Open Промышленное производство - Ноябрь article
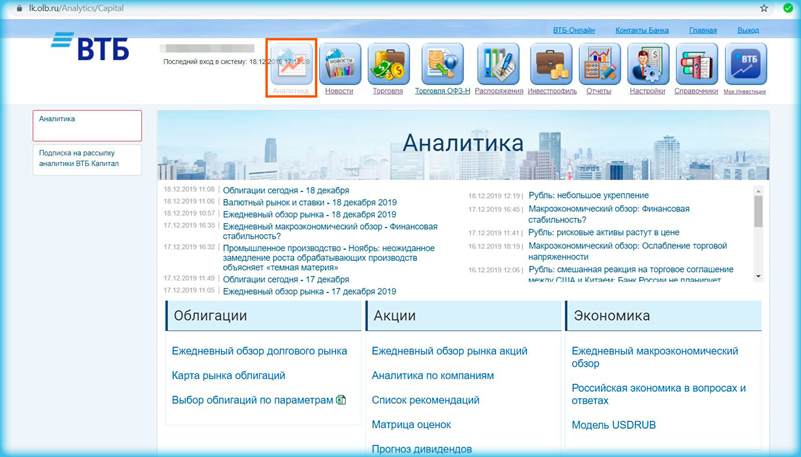 tap(328, 258)
